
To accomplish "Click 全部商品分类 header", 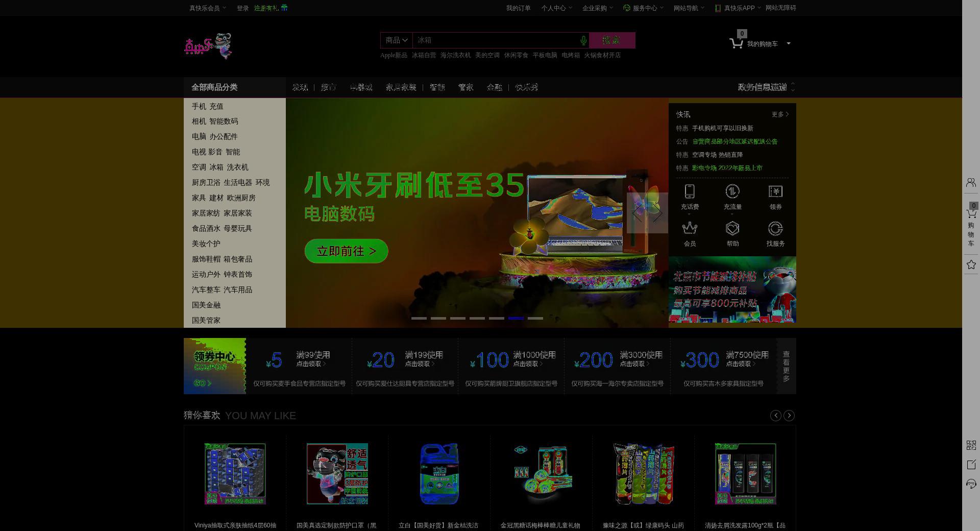I will coord(214,87).
